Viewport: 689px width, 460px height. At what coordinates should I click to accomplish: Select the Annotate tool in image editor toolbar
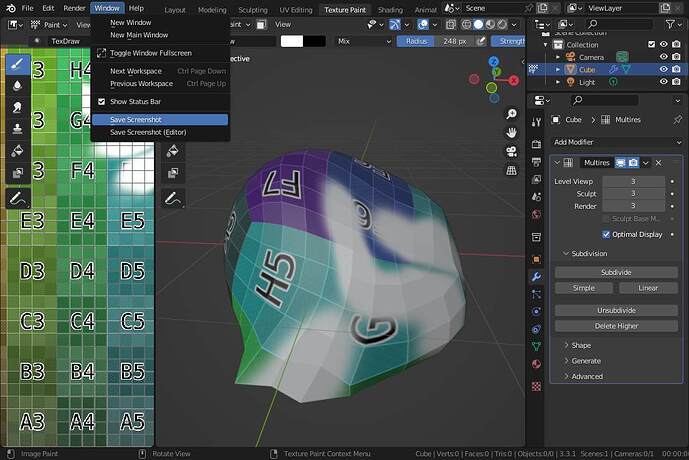click(18, 199)
